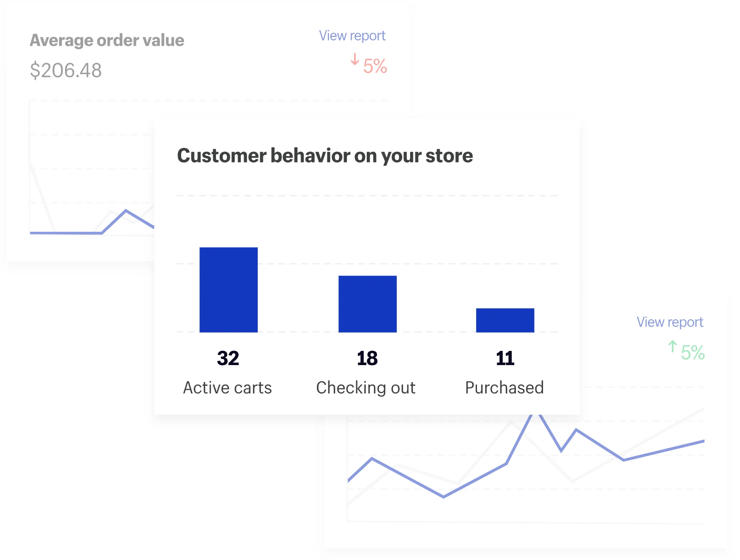The height and width of the screenshot is (560, 740).
Task: Click the Average order value title
Action: 107,41
